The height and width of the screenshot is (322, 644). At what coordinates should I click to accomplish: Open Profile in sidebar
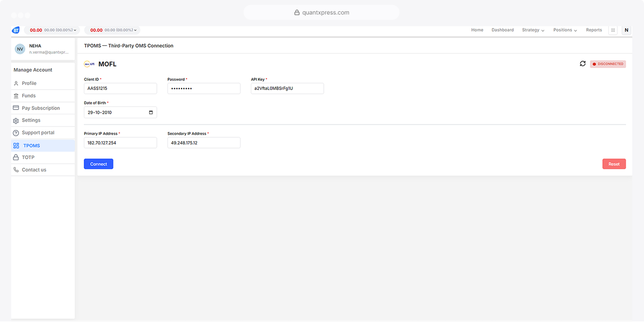(42, 83)
